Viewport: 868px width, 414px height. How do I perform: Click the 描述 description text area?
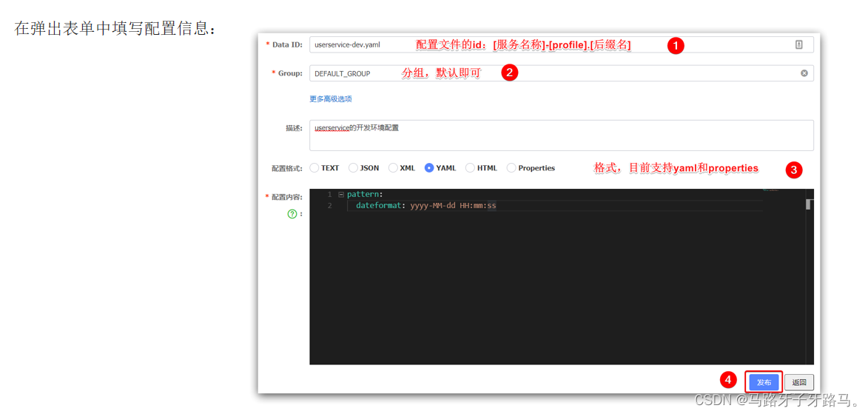(x=562, y=136)
